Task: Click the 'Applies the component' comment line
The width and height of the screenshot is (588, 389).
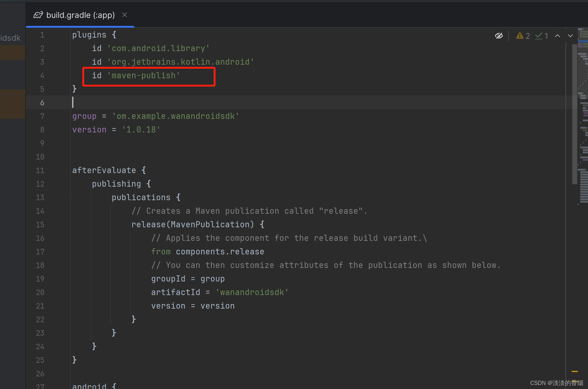Action: tap(289, 238)
